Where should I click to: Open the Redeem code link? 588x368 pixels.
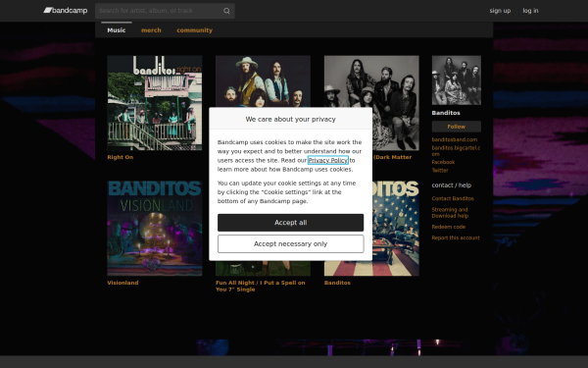point(449,227)
